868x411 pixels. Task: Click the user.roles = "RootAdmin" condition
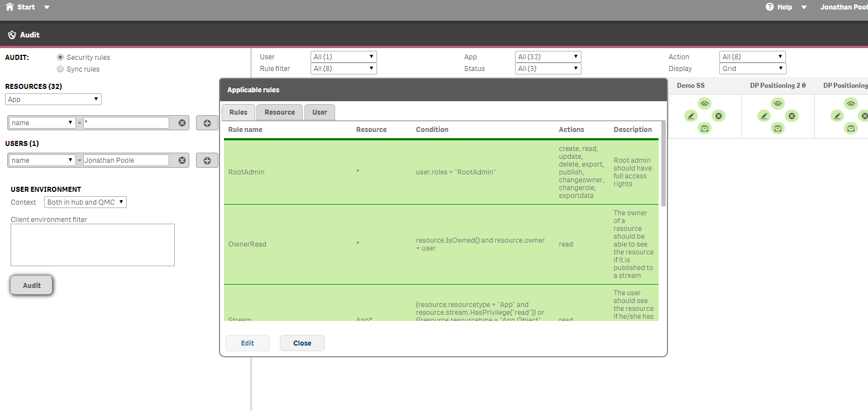pyautogui.click(x=456, y=172)
